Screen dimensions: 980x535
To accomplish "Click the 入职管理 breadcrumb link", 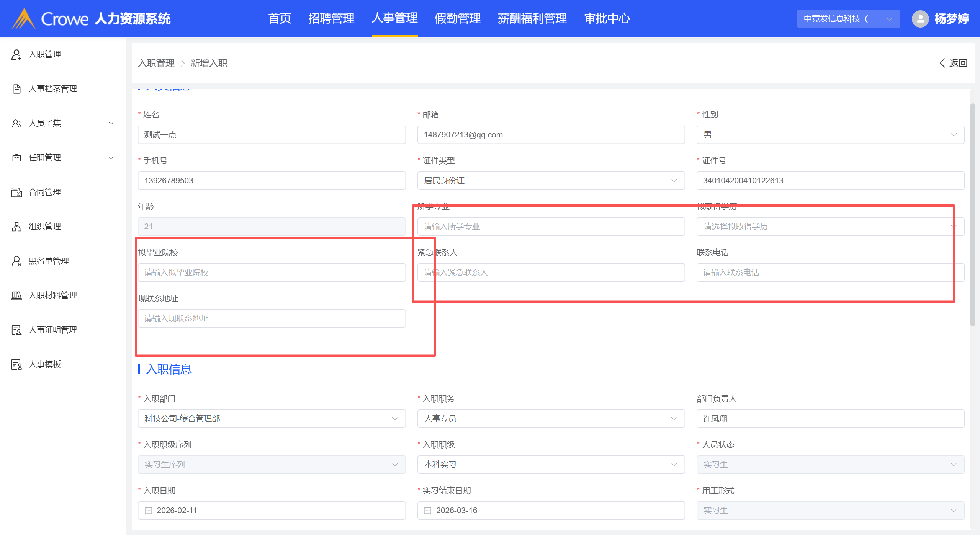I will (x=156, y=63).
